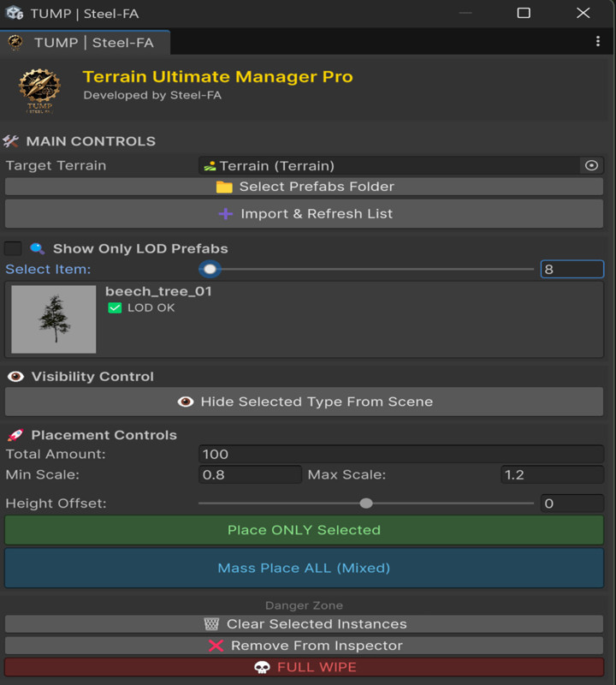616x685 pixels.
Task: Click the terrain icon in Target Terrain field
Action: 210,166
